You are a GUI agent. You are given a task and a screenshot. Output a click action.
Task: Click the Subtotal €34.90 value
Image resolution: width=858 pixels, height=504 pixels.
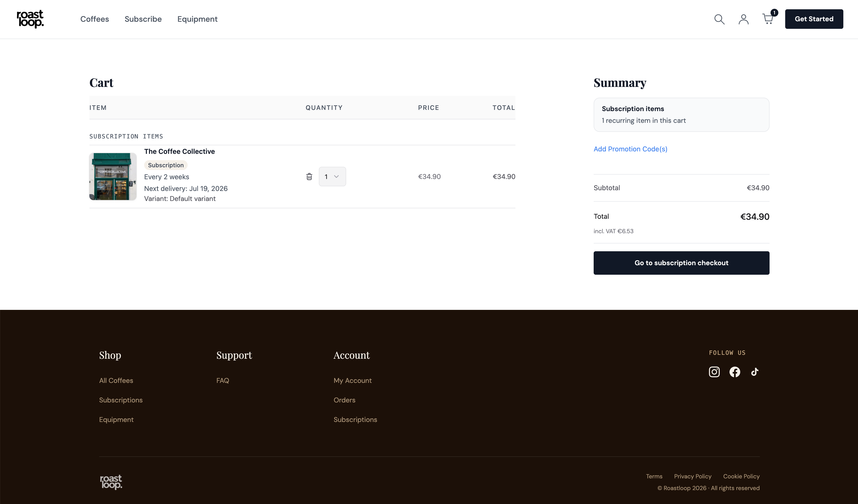[x=758, y=188]
